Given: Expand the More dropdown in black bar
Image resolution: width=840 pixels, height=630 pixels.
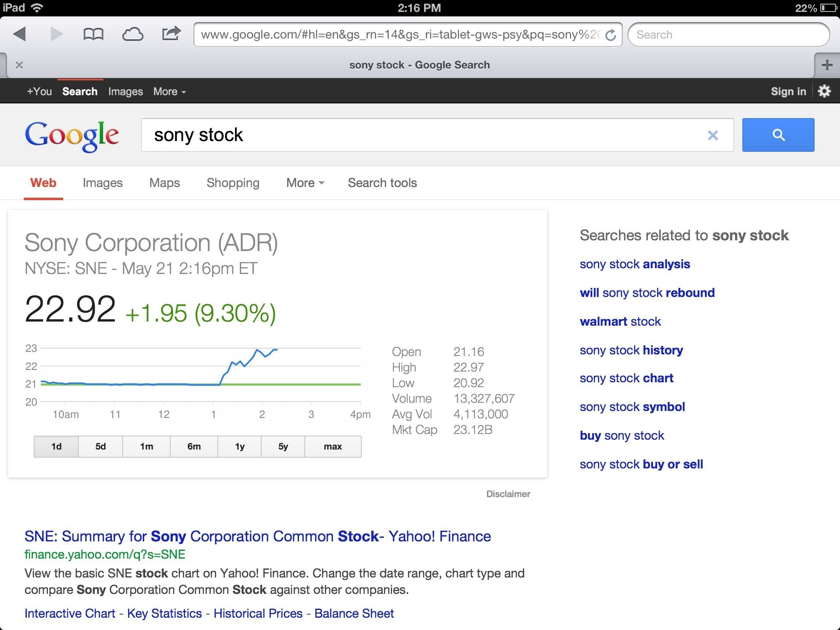Looking at the screenshot, I should click(x=170, y=91).
